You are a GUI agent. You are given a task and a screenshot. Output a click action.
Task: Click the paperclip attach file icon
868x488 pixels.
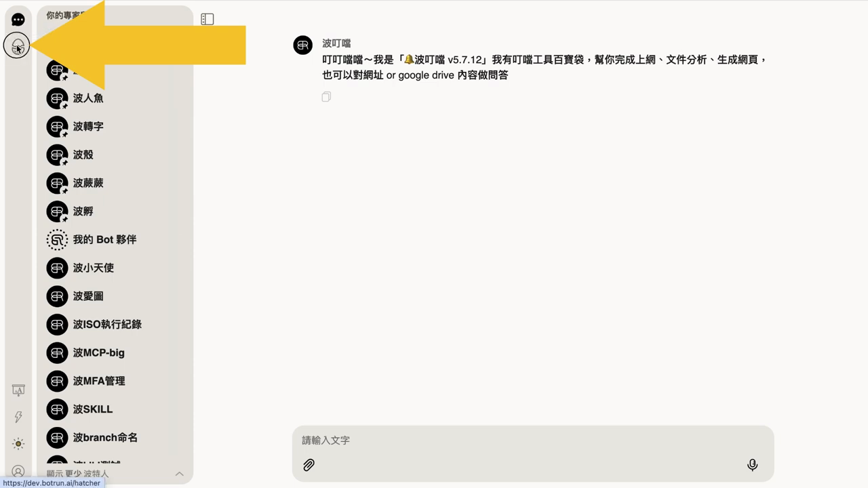(x=309, y=465)
